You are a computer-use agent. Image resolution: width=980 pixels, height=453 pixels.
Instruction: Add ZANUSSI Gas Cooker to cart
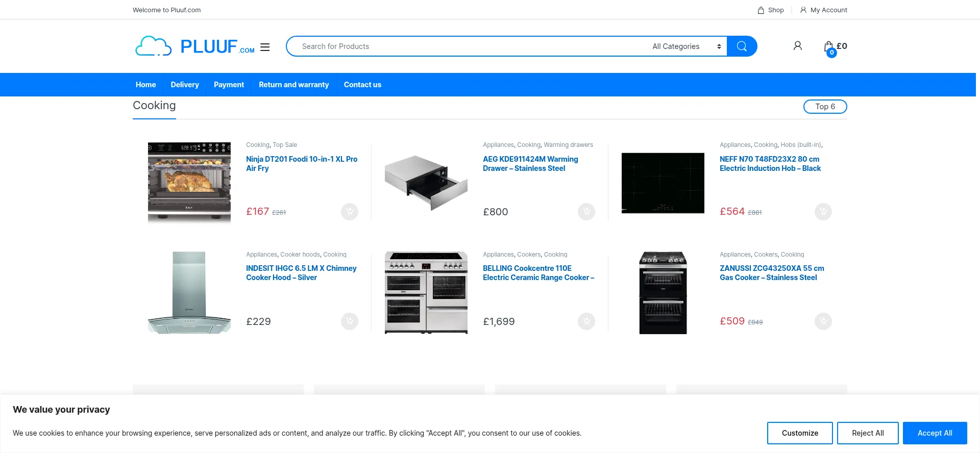(x=823, y=321)
